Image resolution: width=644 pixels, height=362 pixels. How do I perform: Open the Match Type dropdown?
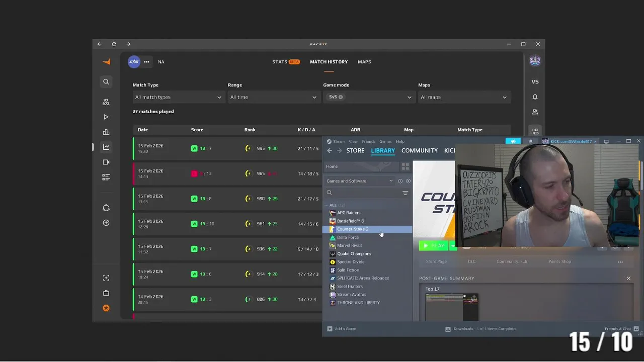(x=178, y=97)
